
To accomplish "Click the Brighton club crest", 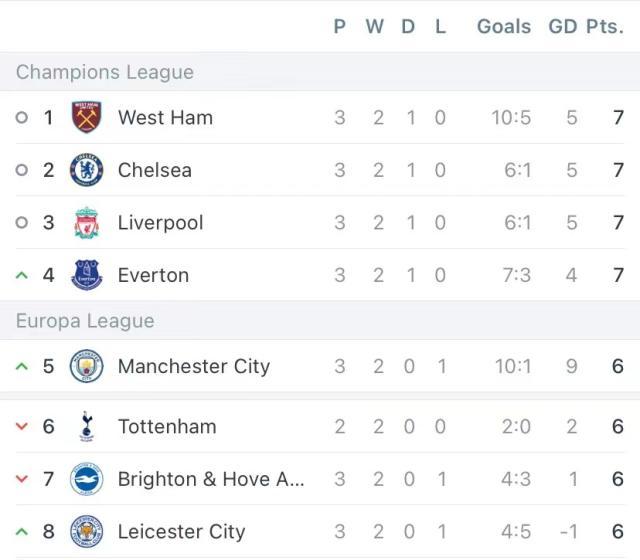I will pos(87,479).
